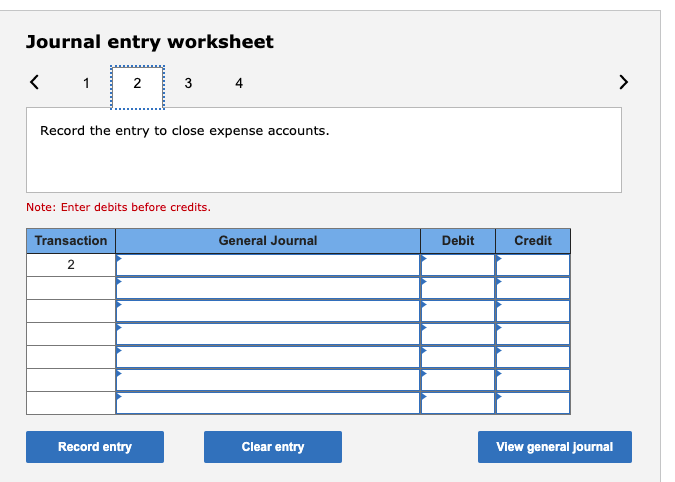Click Credit cell in third row
This screenshot has width=675, height=482.
tap(533, 311)
